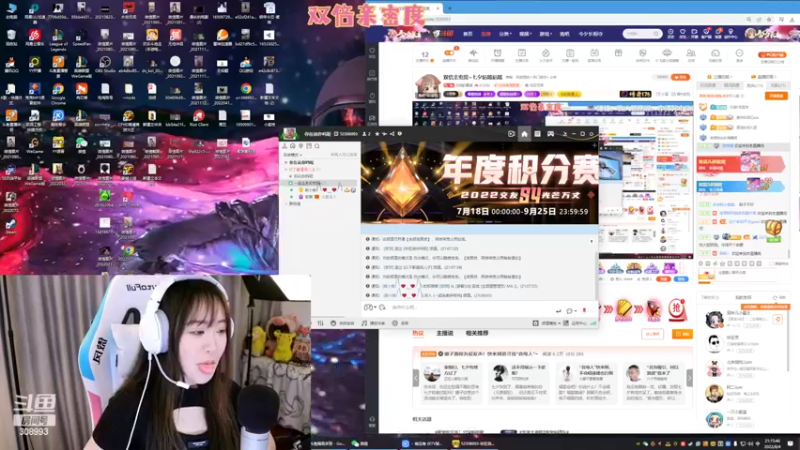Screen dimensions: 800x450
Task: Switch to the 相关推荐 tab below the stream
Action: (x=477, y=333)
